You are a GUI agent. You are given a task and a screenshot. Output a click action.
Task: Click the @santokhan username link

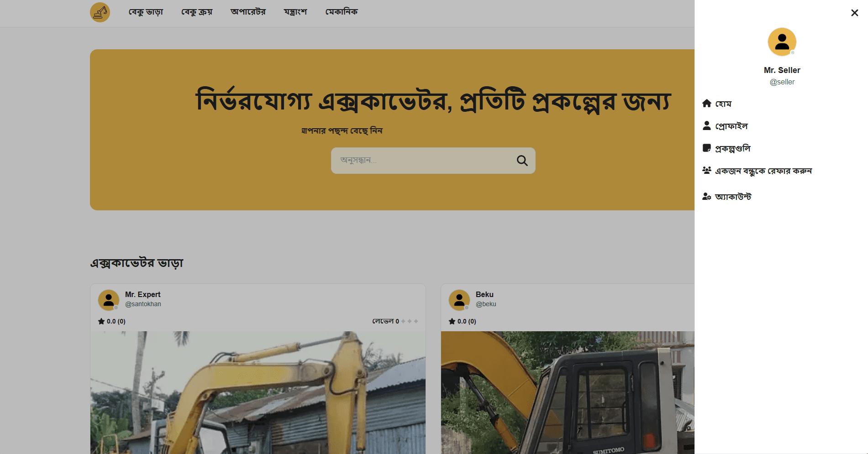143,304
